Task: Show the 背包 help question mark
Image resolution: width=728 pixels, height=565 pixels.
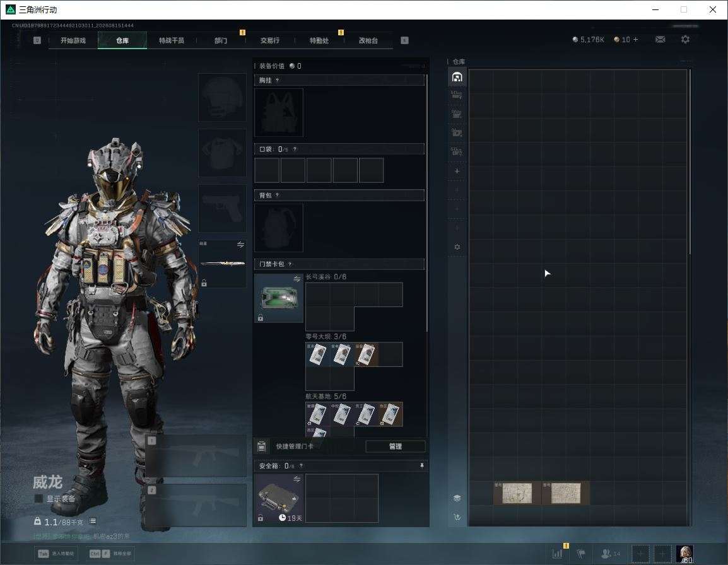Action: tap(277, 195)
